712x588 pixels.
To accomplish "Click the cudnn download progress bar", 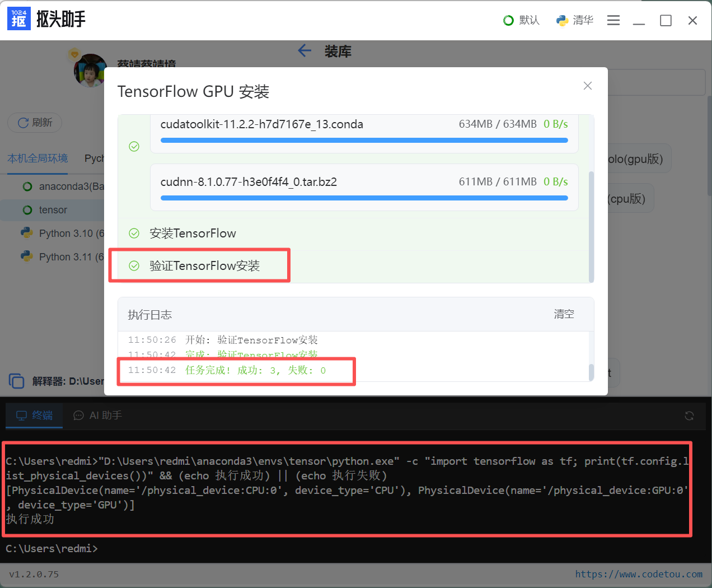I will [364, 198].
